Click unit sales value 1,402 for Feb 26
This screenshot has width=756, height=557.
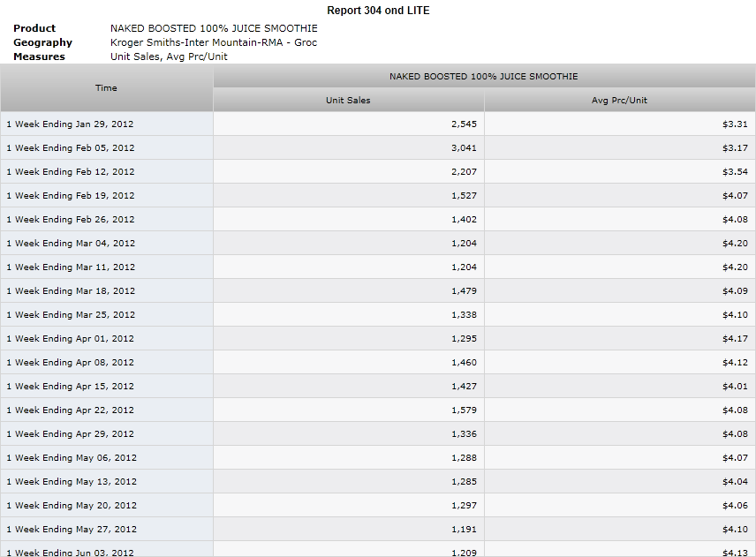click(464, 219)
